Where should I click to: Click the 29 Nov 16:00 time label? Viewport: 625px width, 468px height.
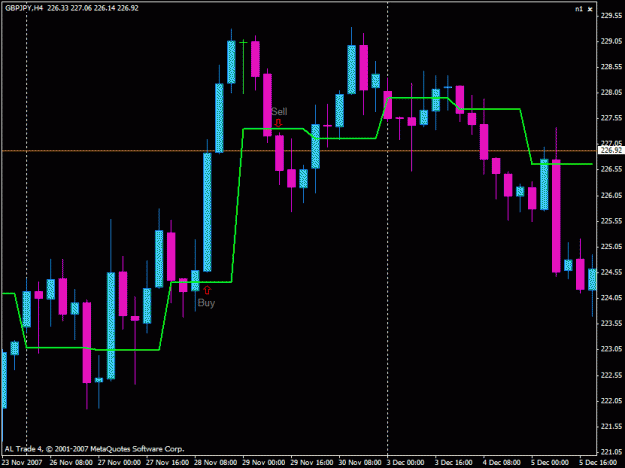coord(312,462)
